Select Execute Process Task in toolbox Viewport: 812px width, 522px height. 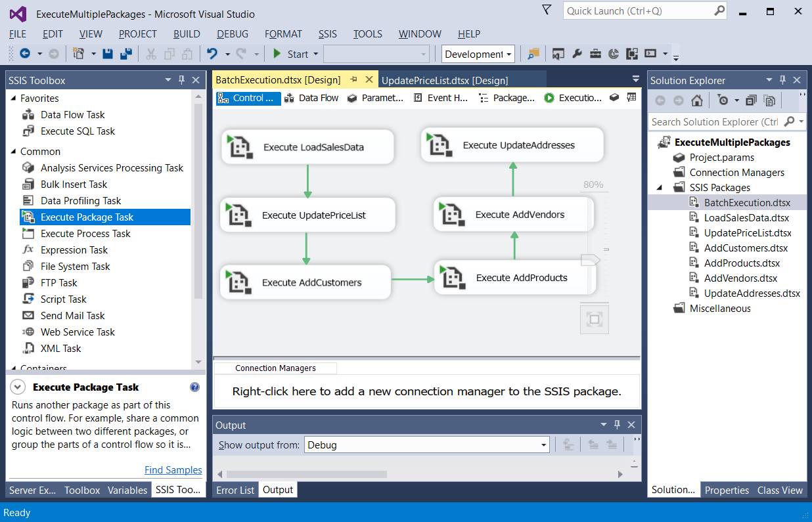click(x=85, y=233)
